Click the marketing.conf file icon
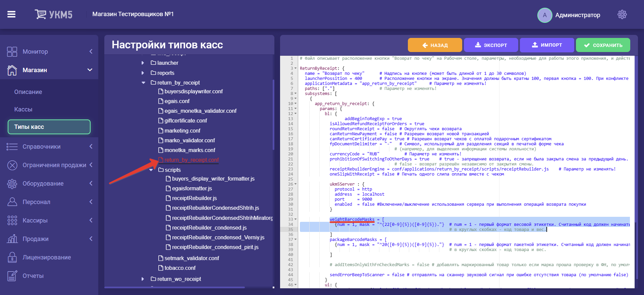This screenshot has width=644, height=295. coord(161,131)
